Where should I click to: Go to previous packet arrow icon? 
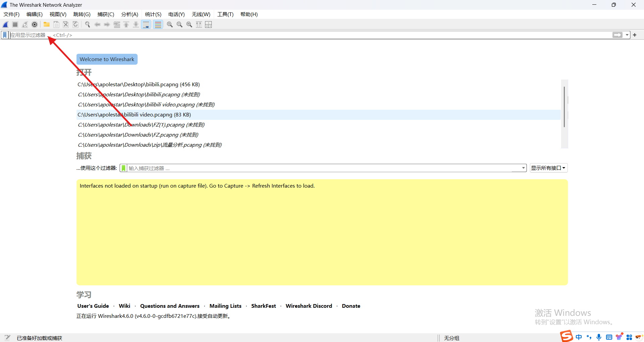click(97, 25)
